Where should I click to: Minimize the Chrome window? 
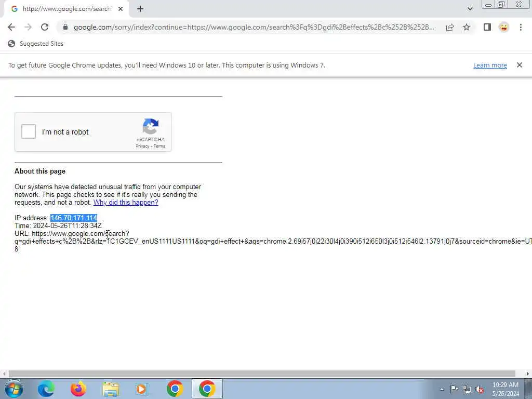(x=488, y=4)
